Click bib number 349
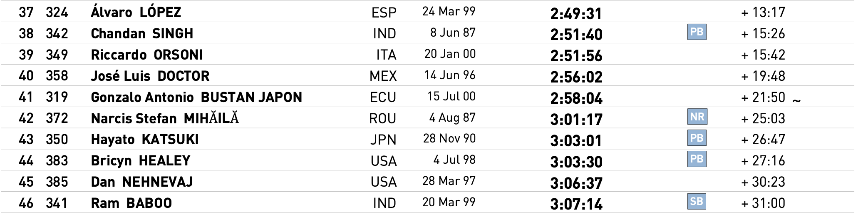 click(x=57, y=55)
